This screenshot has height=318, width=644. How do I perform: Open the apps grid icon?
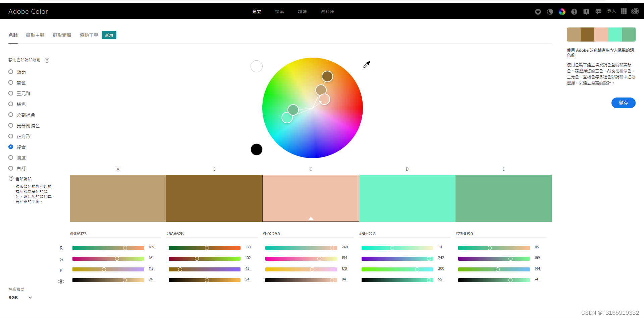tap(624, 11)
